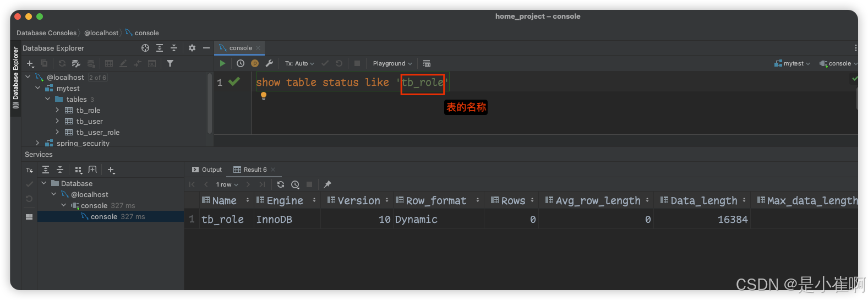The height and width of the screenshot is (300, 868).
Task: Click the auto-reload timer icon in result toolbar
Action: click(295, 184)
